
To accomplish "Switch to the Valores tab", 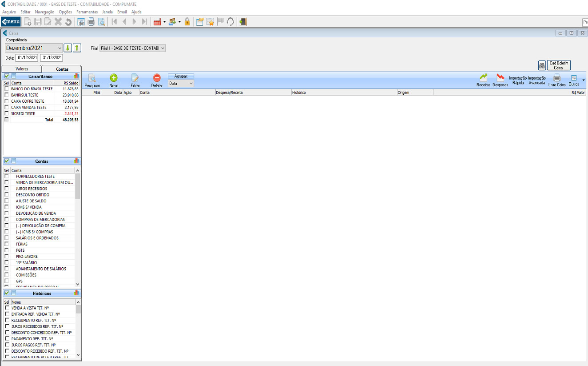I will [x=22, y=69].
